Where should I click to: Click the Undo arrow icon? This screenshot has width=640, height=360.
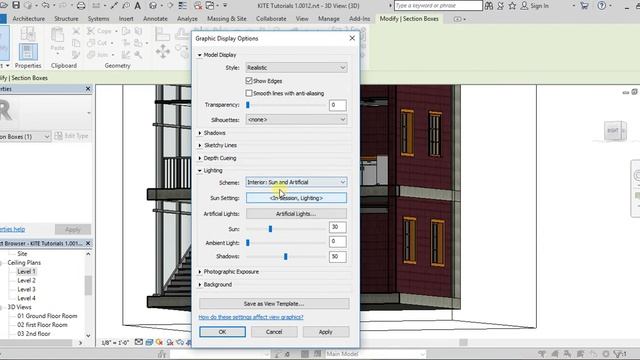pos(45,5)
